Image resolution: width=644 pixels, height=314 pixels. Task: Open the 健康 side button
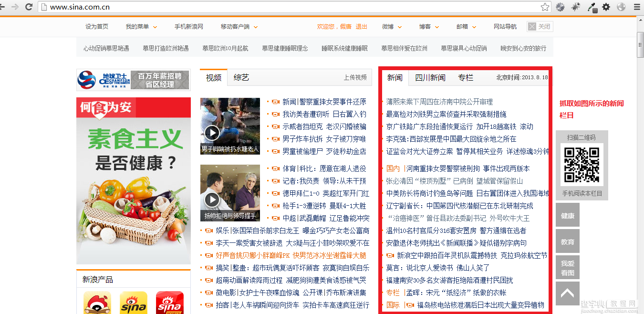point(568,216)
